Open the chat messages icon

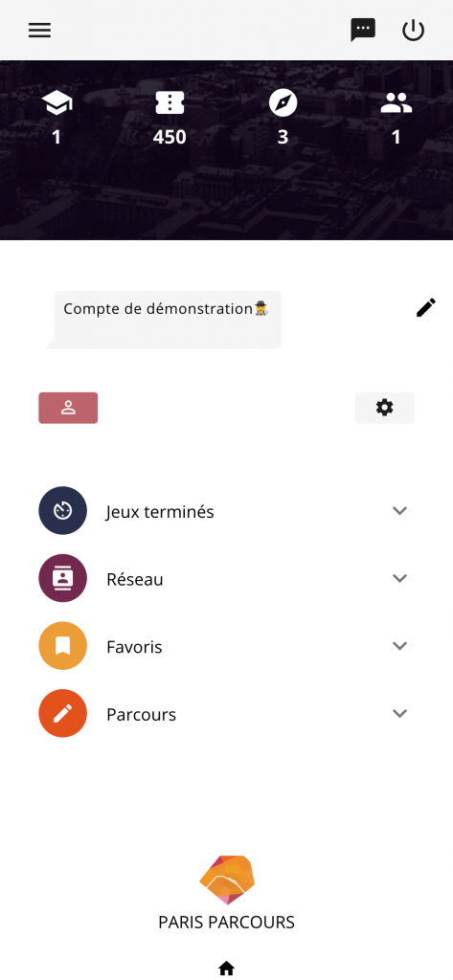[363, 30]
